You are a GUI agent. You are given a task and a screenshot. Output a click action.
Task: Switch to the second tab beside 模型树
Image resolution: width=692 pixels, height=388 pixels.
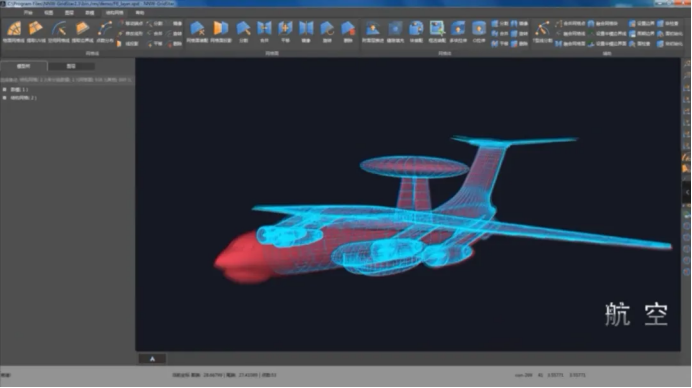click(71, 66)
